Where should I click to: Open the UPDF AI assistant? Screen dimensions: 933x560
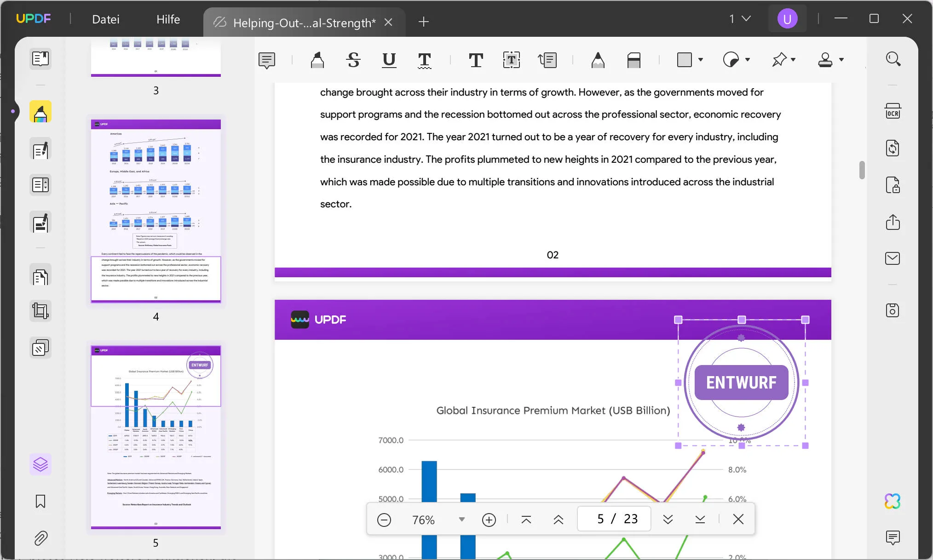(x=893, y=501)
